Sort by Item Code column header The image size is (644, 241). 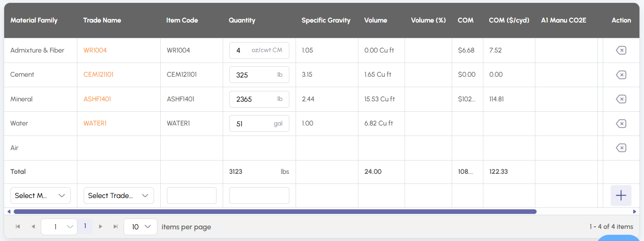tap(182, 20)
